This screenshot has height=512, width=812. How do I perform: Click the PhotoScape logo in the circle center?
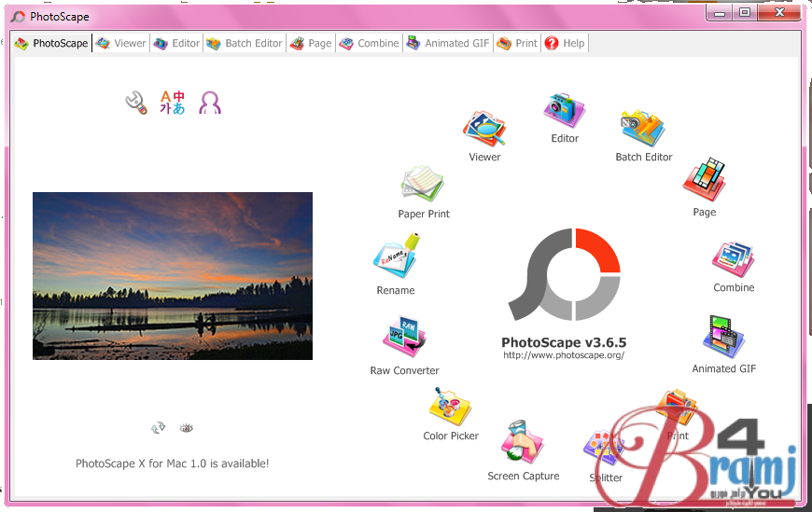(565, 274)
